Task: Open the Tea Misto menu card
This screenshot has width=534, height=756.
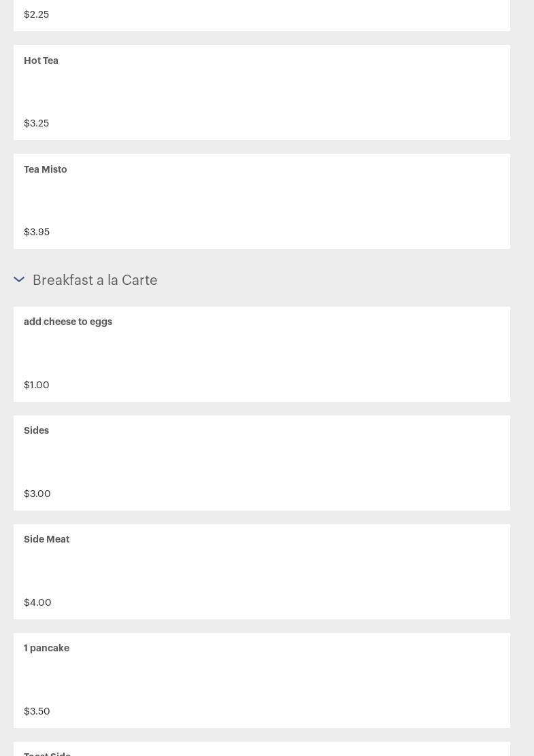Action: click(262, 201)
